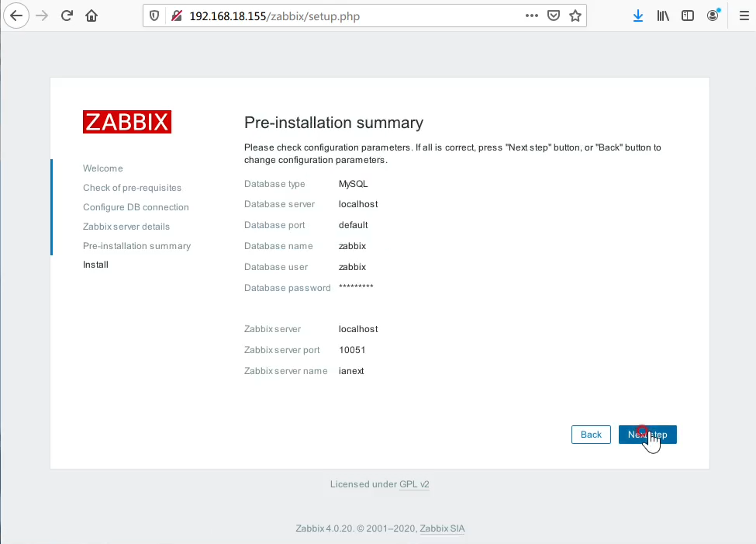
Task: Click Zabbix server port value 10051
Action: click(352, 350)
